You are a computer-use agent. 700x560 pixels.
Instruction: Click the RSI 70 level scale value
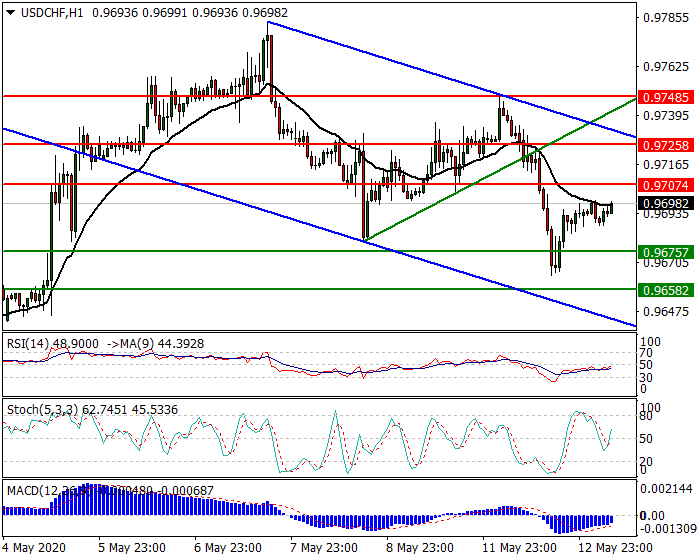click(x=646, y=353)
